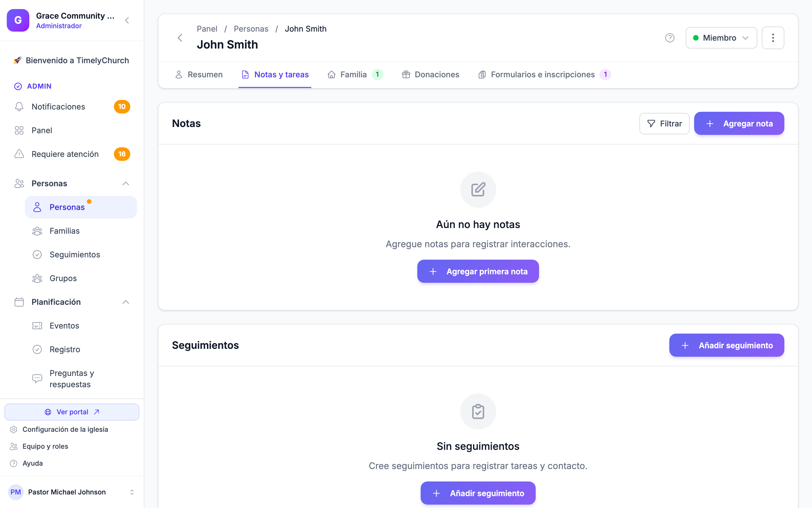Screen dimensions: 812x508
Task: Click the Equipo y roles people icon
Action: [14, 446]
